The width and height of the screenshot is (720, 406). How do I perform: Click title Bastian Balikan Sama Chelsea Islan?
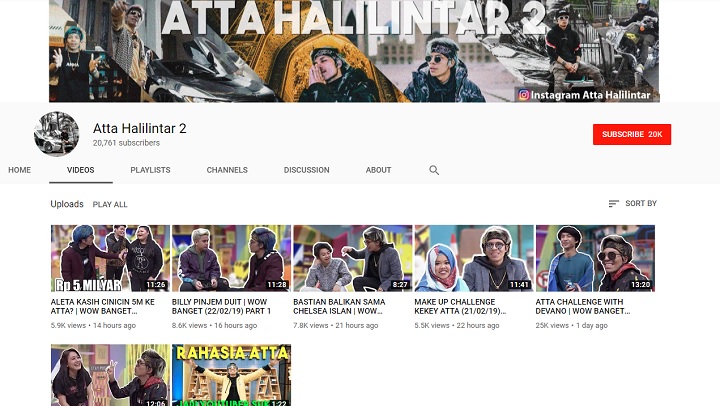coord(339,306)
